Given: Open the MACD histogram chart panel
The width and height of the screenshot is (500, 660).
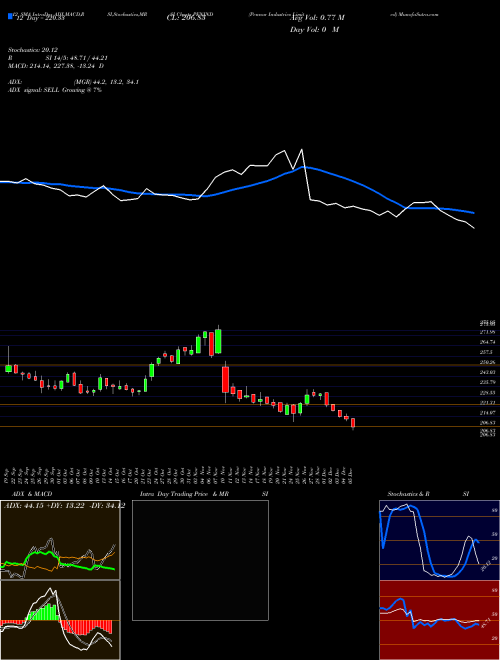Looking at the screenshot, I should (60, 620).
